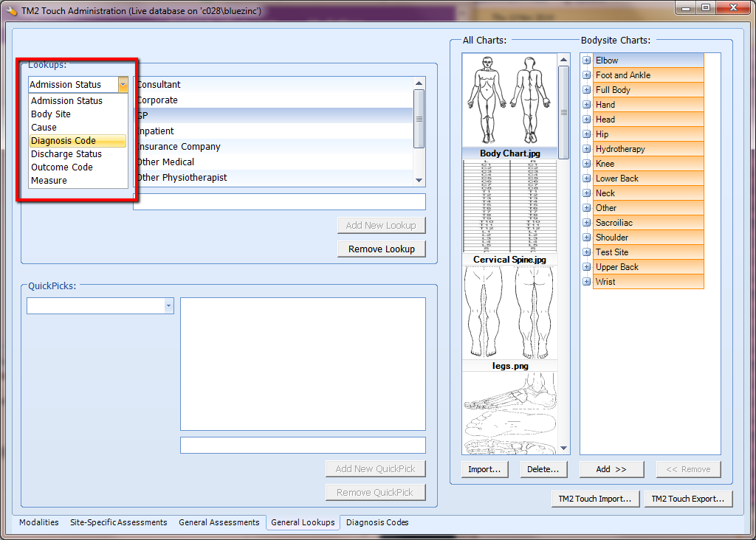Choose Body Site from lookup list

(78, 114)
